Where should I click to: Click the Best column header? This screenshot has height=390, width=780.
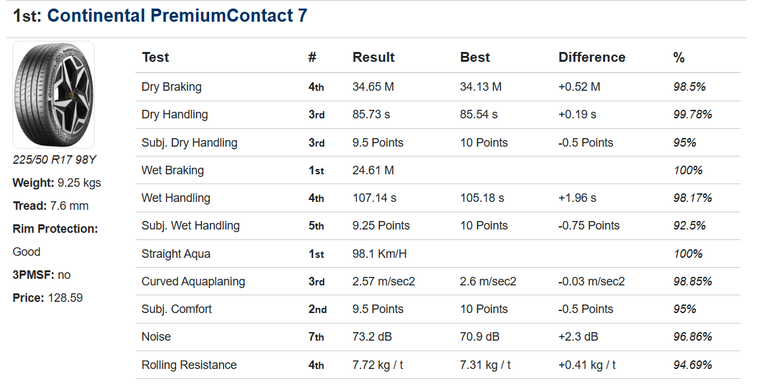pyautogui.click(x=475, y=57)
